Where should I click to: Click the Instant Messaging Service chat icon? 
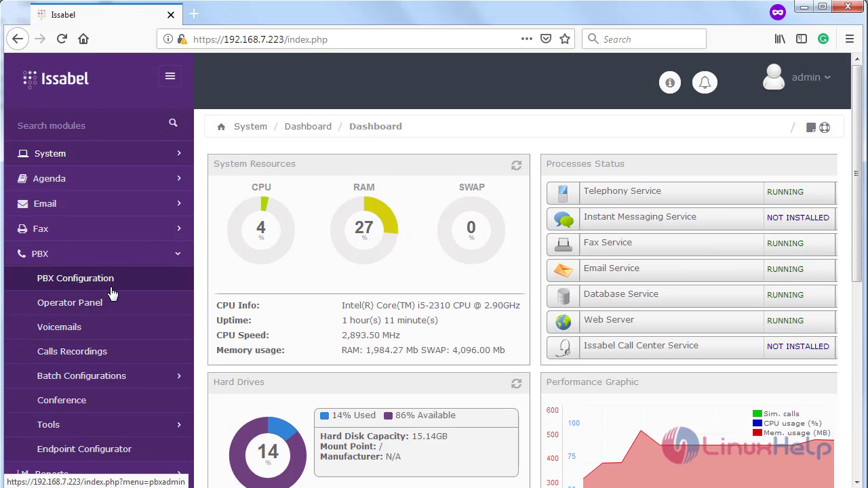(563, 218)
